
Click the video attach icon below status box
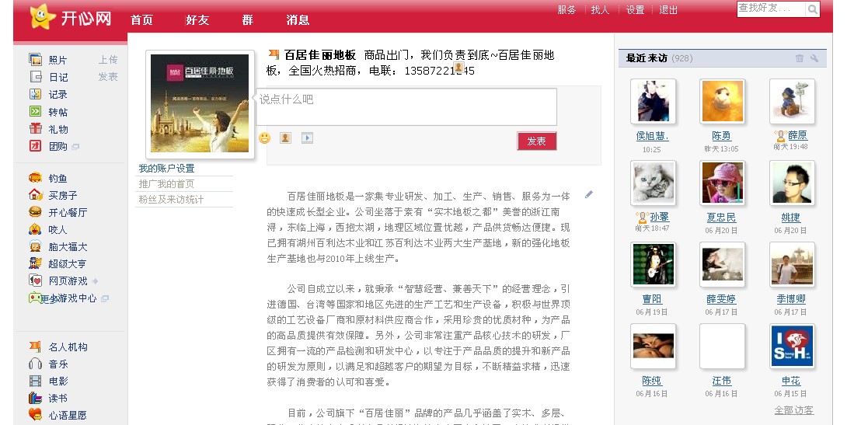307,138
